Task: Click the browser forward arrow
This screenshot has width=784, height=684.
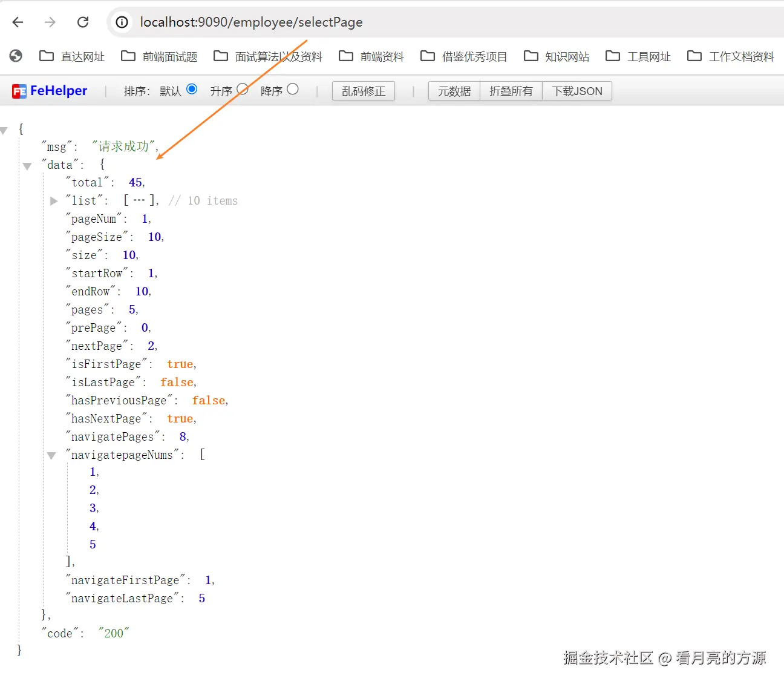Action: [x=50, y=22]
